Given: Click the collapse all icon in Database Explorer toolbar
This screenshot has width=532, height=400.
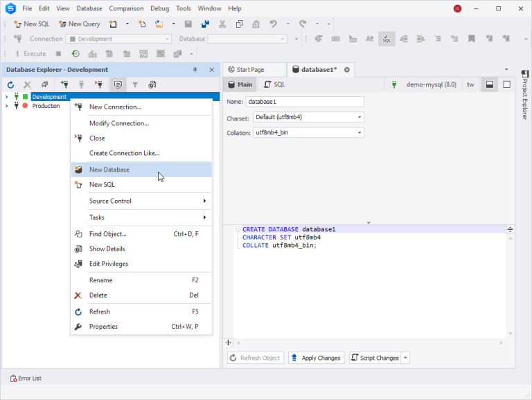Looking at the screenshot, I should pyautogui.click(x=45, y=84).
